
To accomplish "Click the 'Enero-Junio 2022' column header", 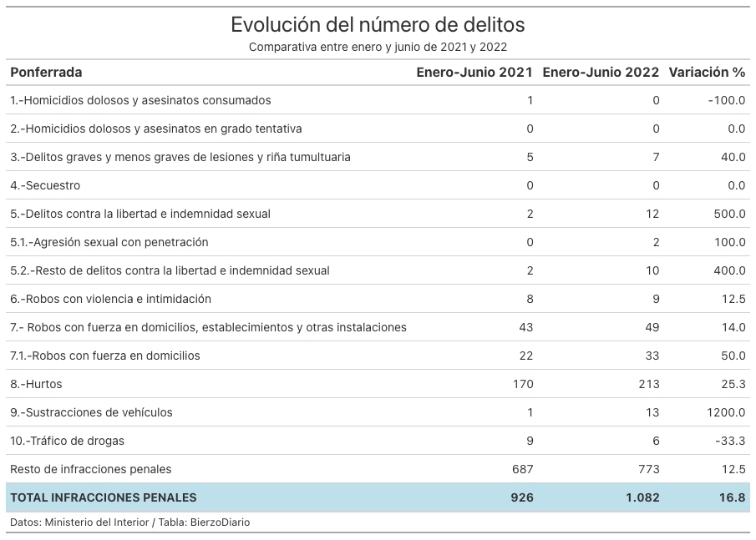I will pos(601,73).
